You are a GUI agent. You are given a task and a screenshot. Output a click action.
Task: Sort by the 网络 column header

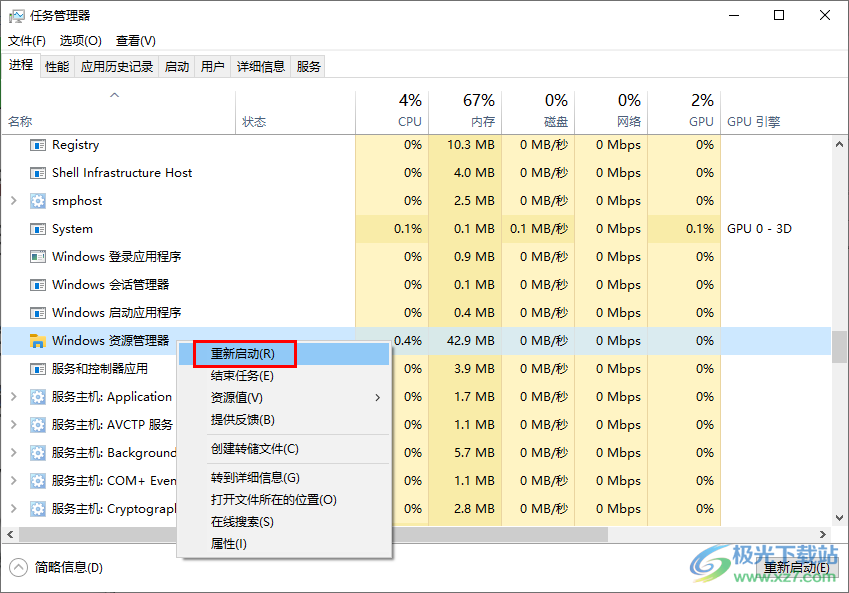point(611,113)
